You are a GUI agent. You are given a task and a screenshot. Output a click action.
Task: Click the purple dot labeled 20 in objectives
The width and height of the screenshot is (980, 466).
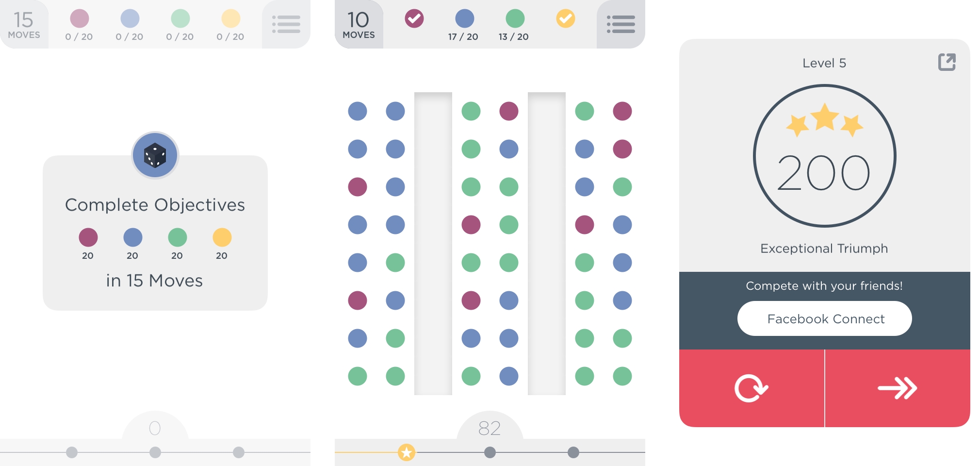point(88,237)
